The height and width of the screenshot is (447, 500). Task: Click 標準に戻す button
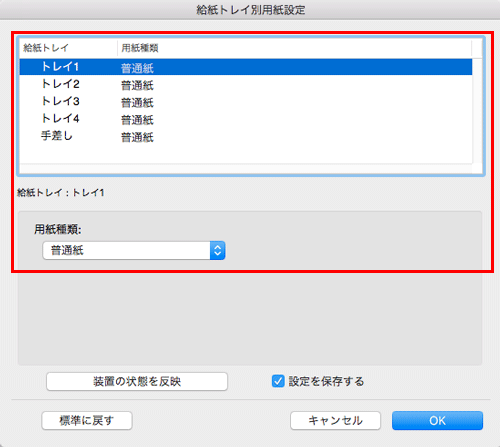87,421
